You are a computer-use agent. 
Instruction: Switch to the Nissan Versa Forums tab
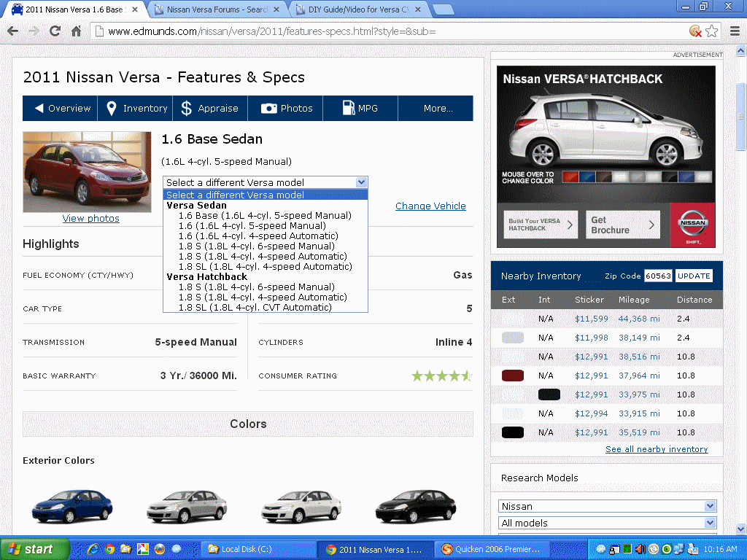coord(217,9)
